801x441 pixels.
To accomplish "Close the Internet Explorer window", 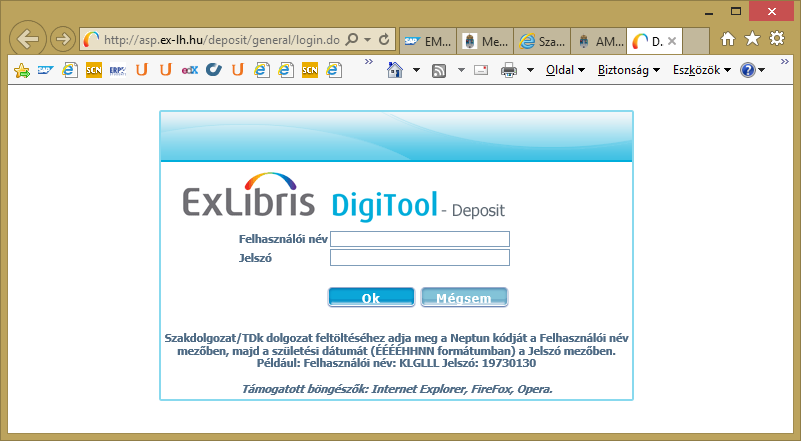I will (771, 11).
